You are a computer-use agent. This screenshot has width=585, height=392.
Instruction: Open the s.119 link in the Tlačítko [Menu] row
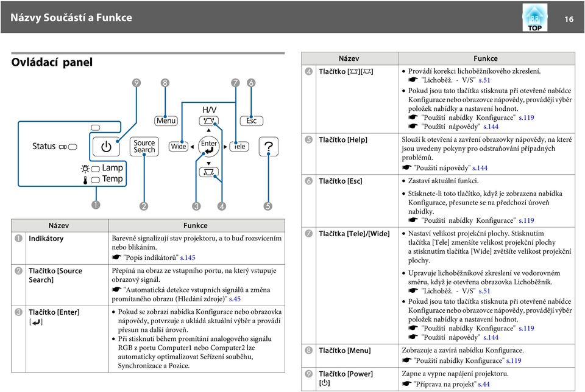(514, 361)
